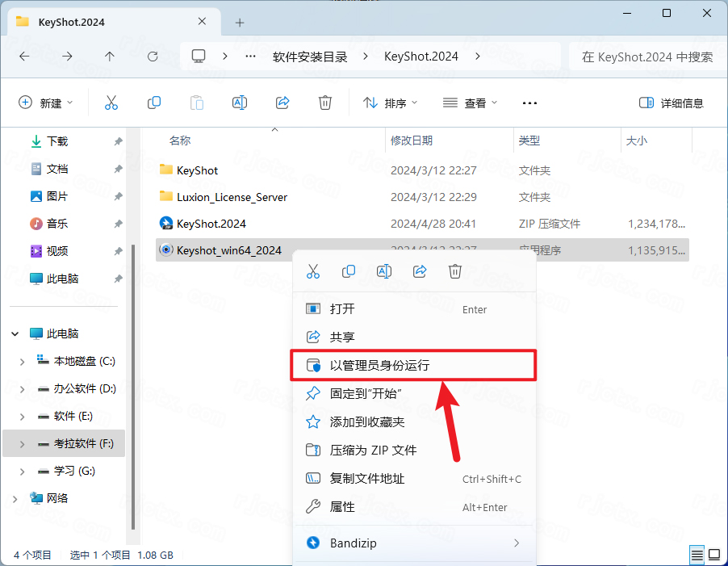
Task: Select the Luxion_License_Server folder
Action: coord(422,197)
